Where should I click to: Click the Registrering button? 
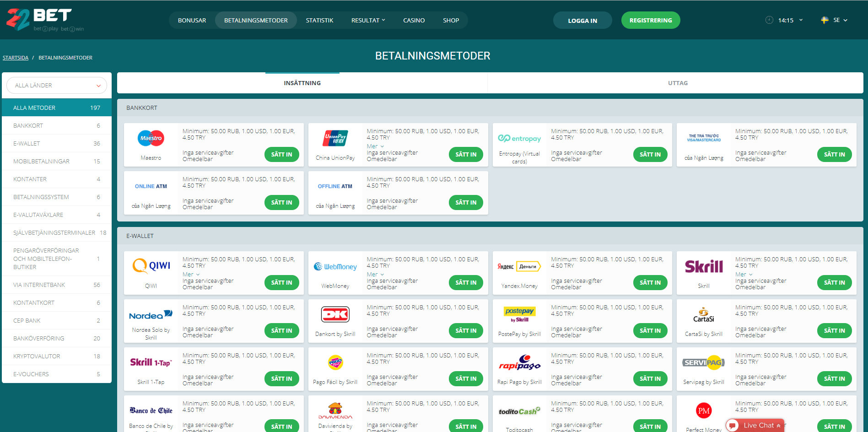tap(651, 20)
